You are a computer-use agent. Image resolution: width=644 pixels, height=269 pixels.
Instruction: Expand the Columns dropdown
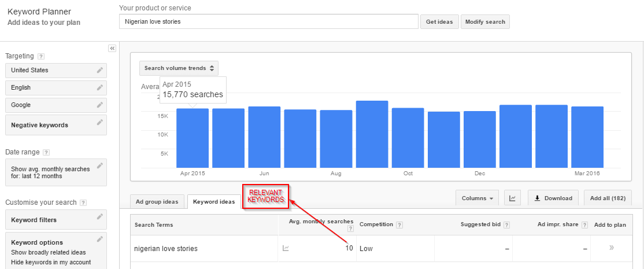click(x=477, y=198)
